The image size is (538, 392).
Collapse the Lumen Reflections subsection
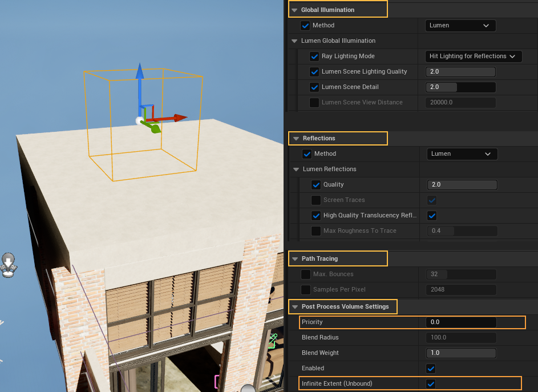point(296,169)
